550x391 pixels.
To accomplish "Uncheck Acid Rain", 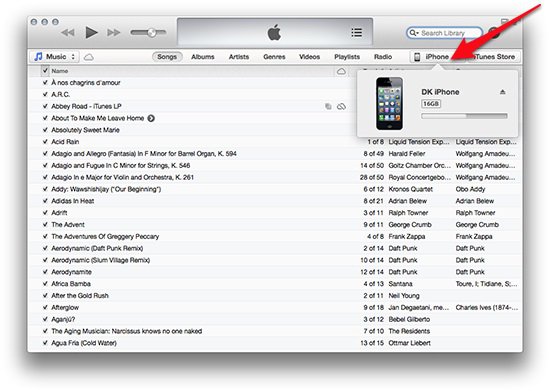I will [x=45, y=142].
